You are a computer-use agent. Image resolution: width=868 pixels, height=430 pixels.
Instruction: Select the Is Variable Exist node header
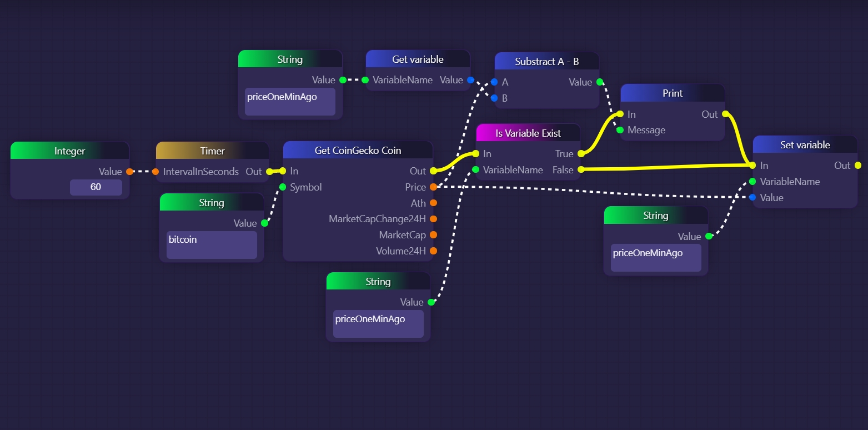528,133
